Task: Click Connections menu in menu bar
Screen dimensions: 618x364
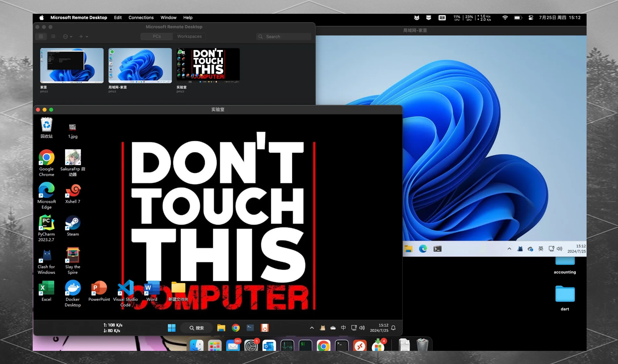Action: pyautogui.click(x=141, y=18)
